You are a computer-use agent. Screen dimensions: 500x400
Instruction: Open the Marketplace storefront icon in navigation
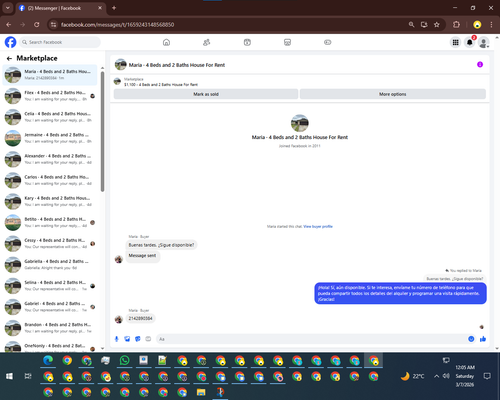[287, 42]
